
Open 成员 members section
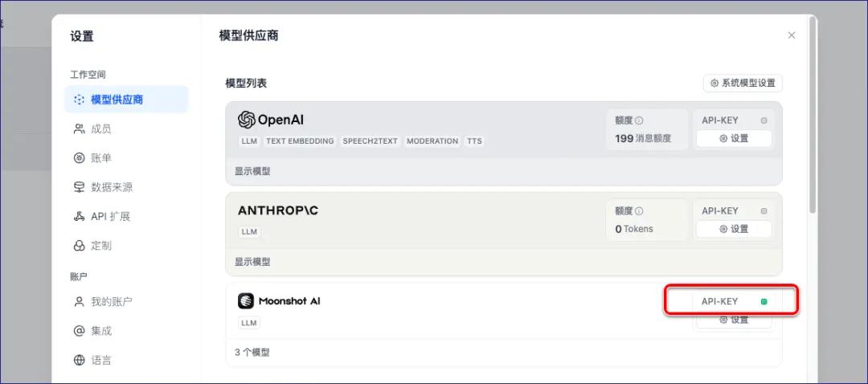pos(100,129)
